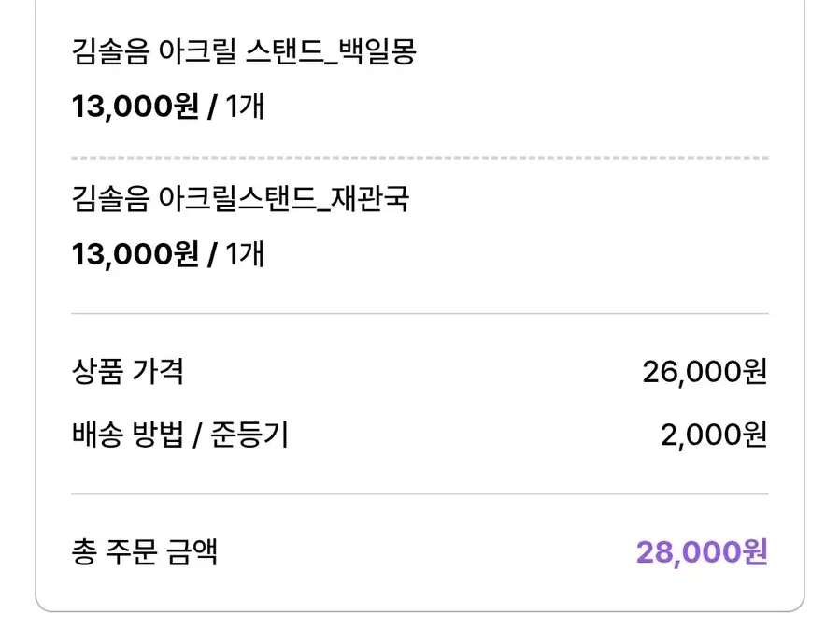Viewport: 840px width, 628px height.
Task: Click the 재관국 item's 13,000원 price
Action: 135,253
